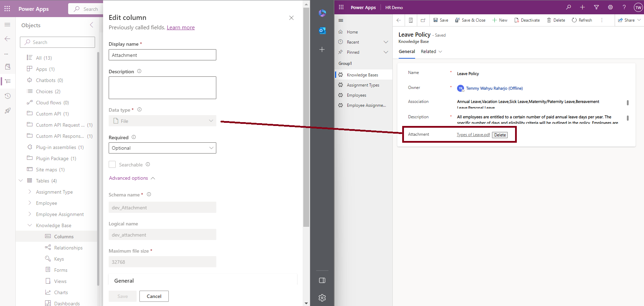Collapse the Knowledge Base table node
Viewport: 644px width, 306px height.
tap(30, 225)
